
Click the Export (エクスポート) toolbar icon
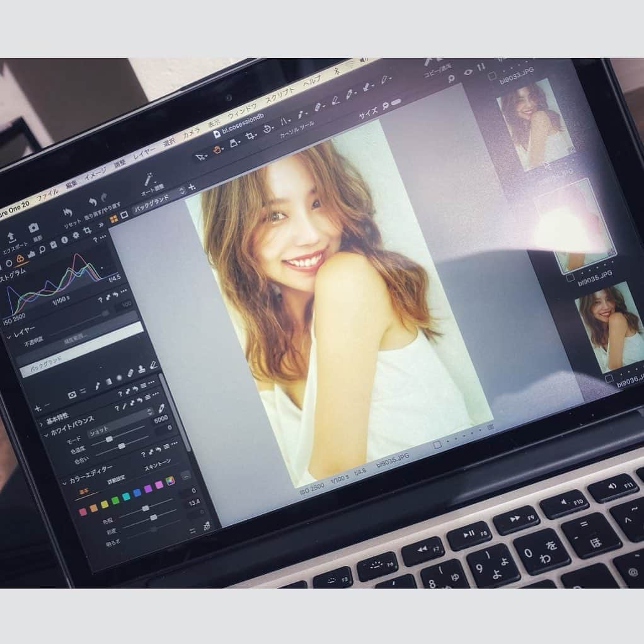(x=11, y=238)
